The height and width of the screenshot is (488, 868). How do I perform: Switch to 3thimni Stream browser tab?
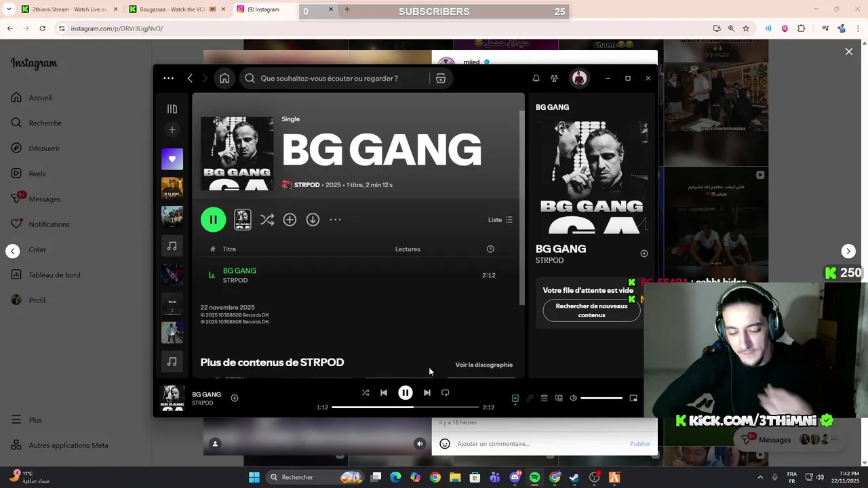point(69,9)
